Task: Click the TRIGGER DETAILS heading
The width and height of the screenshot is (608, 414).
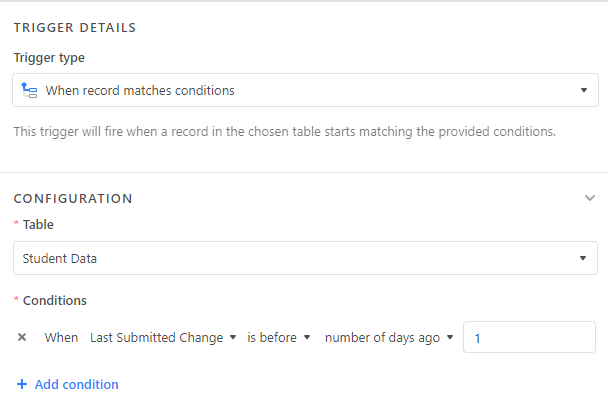Action: pos(75,28)
